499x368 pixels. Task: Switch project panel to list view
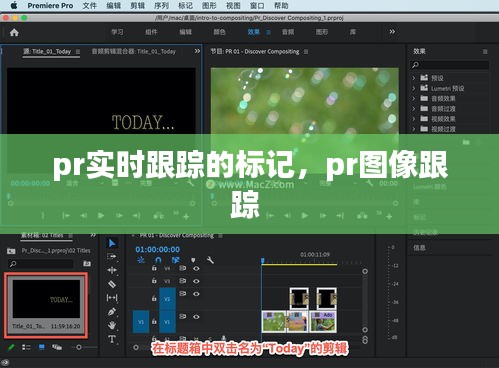coord(26,347)
